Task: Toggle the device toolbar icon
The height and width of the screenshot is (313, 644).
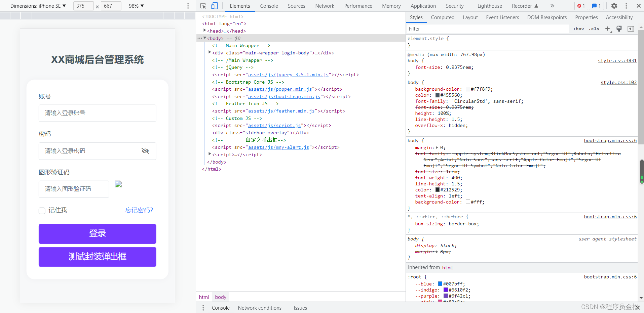Action: [214, 6]
